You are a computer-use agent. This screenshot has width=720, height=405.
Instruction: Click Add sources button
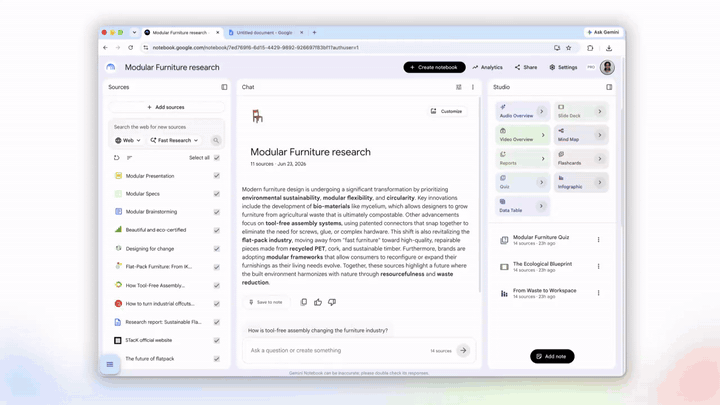coord(166,107)
